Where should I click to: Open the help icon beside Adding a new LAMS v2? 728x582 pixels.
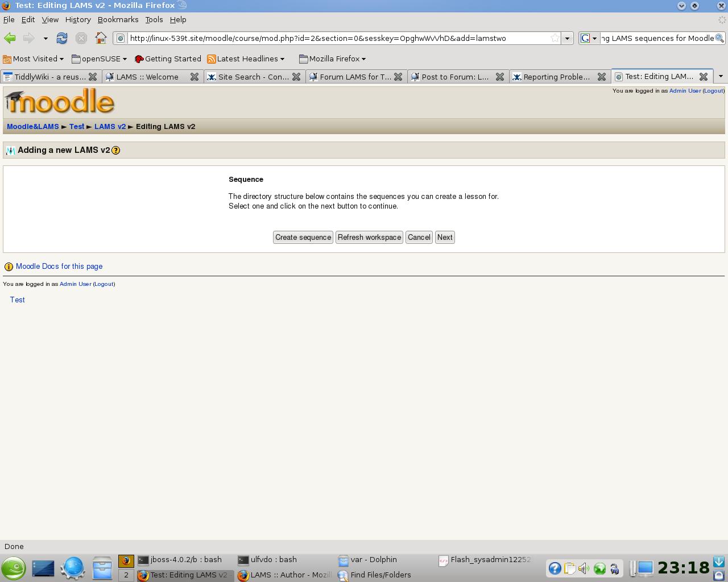(116, 151)
